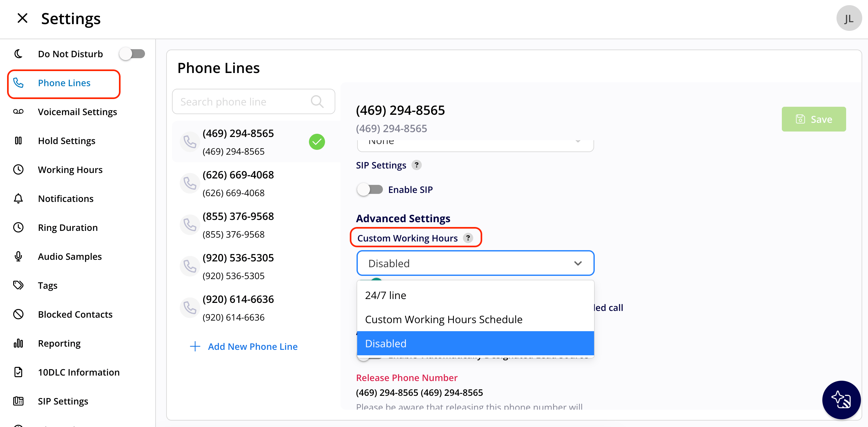Click the phone icon beside (626) 669-4068

pyautogui.click(x=190, y=184)
